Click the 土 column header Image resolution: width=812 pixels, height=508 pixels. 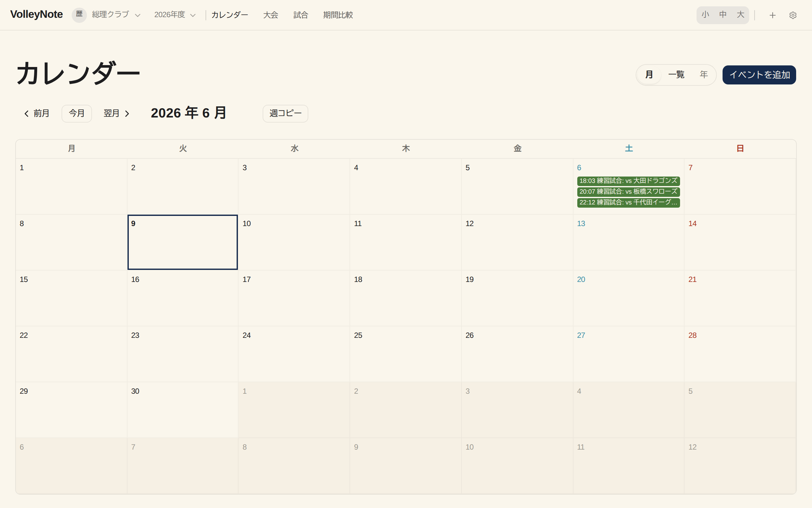point(629,149)
